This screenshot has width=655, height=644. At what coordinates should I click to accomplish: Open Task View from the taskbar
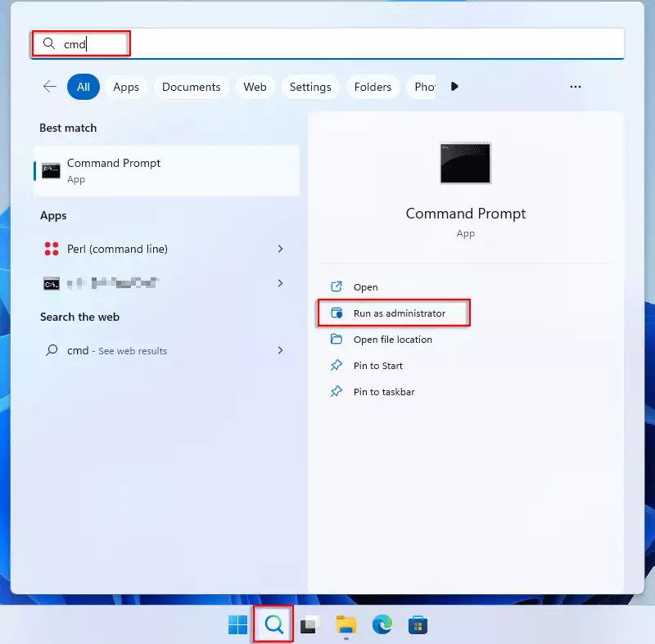309,625
